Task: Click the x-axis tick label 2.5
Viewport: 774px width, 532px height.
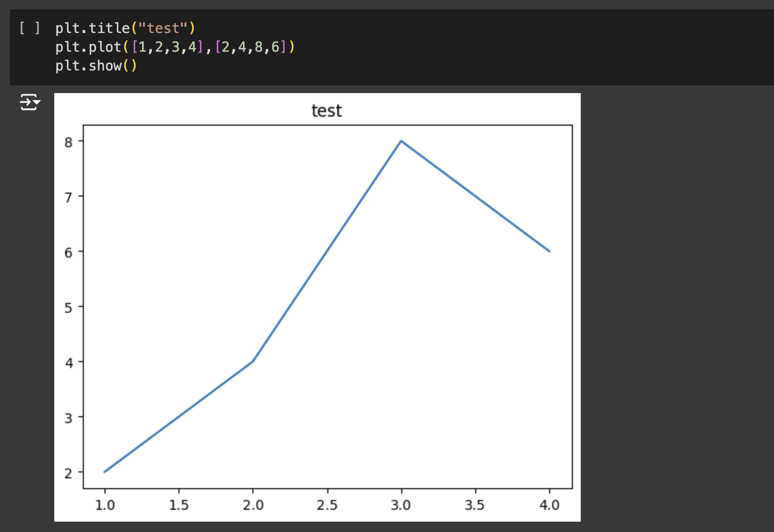Action: coord(327,505)
